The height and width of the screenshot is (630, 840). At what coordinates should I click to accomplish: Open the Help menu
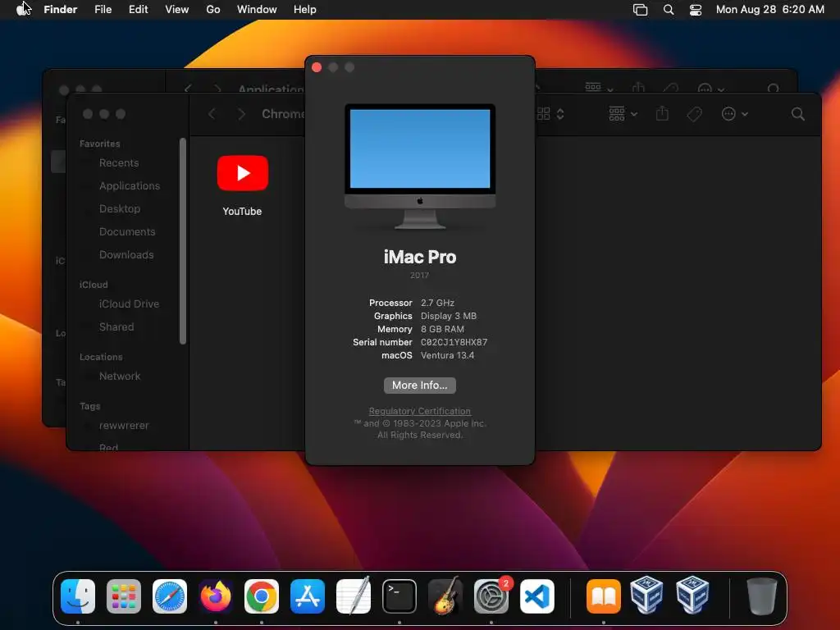(305, 9)
